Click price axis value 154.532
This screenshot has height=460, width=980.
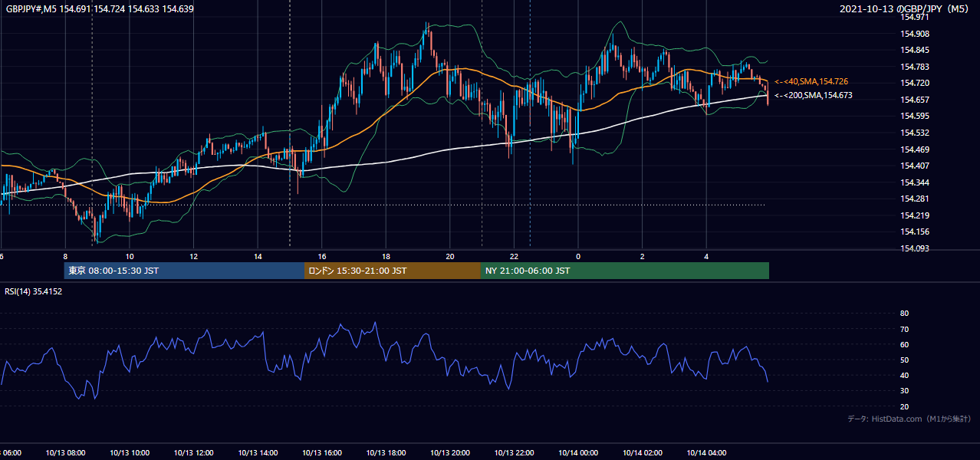coord(914,133)
